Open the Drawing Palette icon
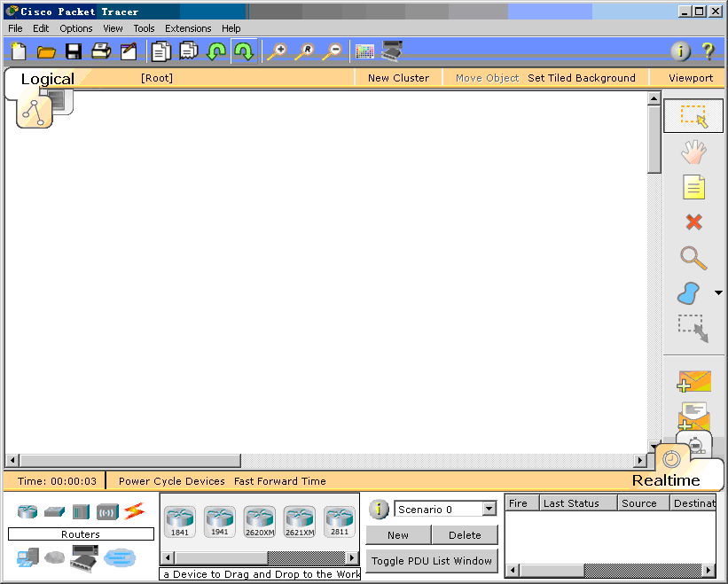Image resolution: width=728 pixels, height=584 pixels. pos(364,51)
